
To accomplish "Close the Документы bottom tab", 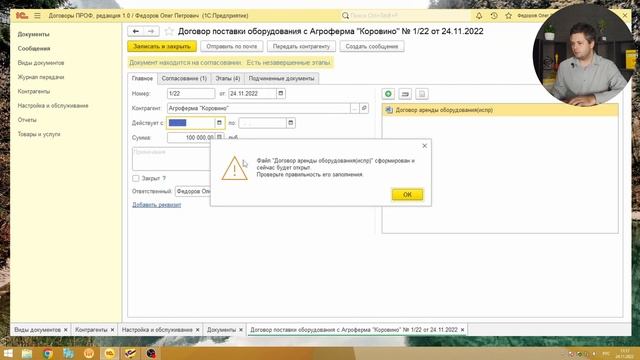I will [x=241, y=330].
